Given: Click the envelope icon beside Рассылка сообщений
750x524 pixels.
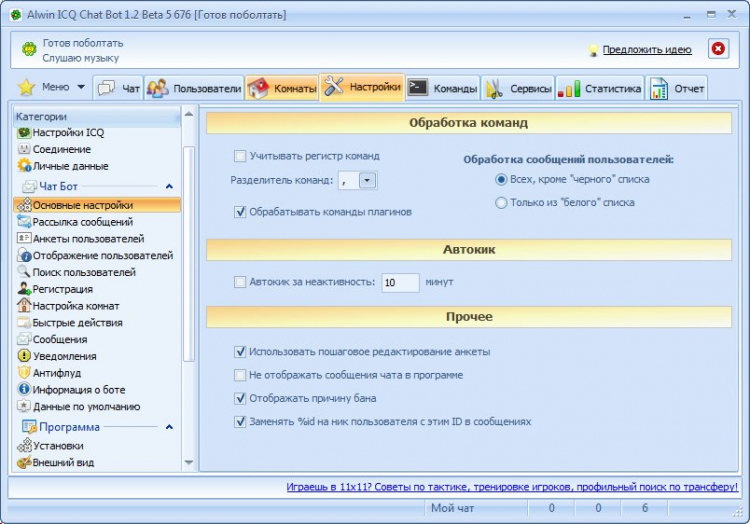Looking at the screenshot, I should (x=24, y=221).
